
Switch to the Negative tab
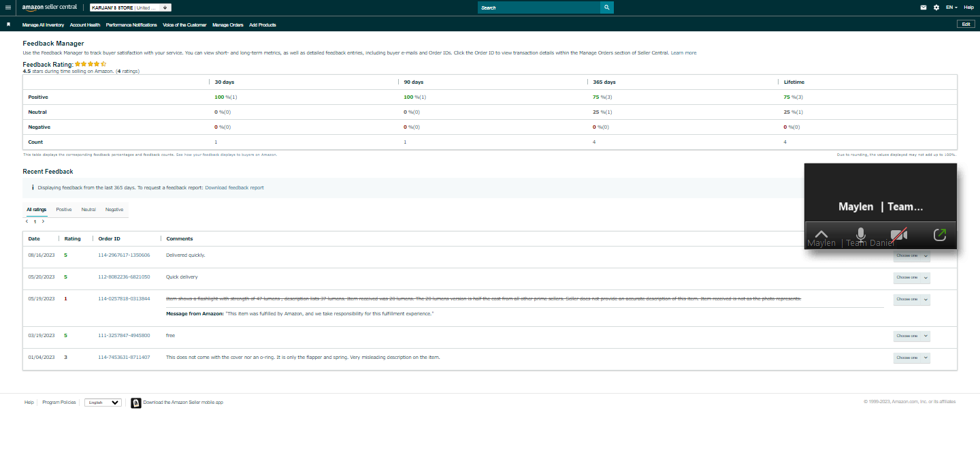point(114,210)
